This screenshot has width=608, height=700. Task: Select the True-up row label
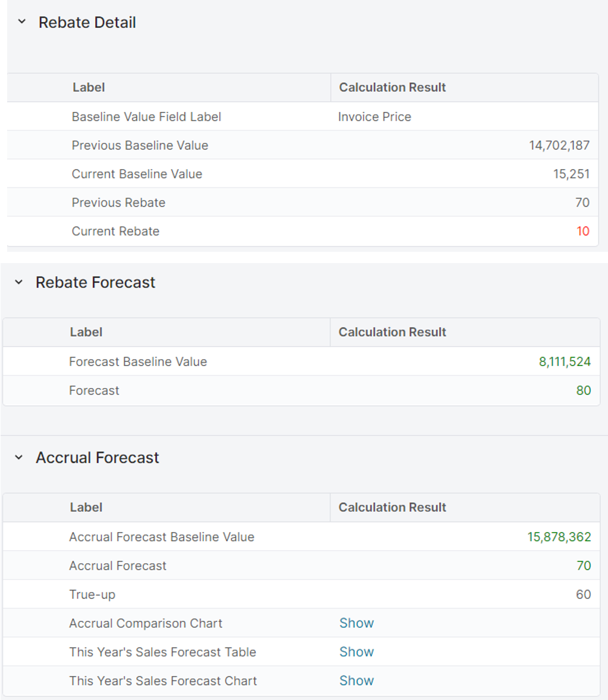tap(92, 595)
